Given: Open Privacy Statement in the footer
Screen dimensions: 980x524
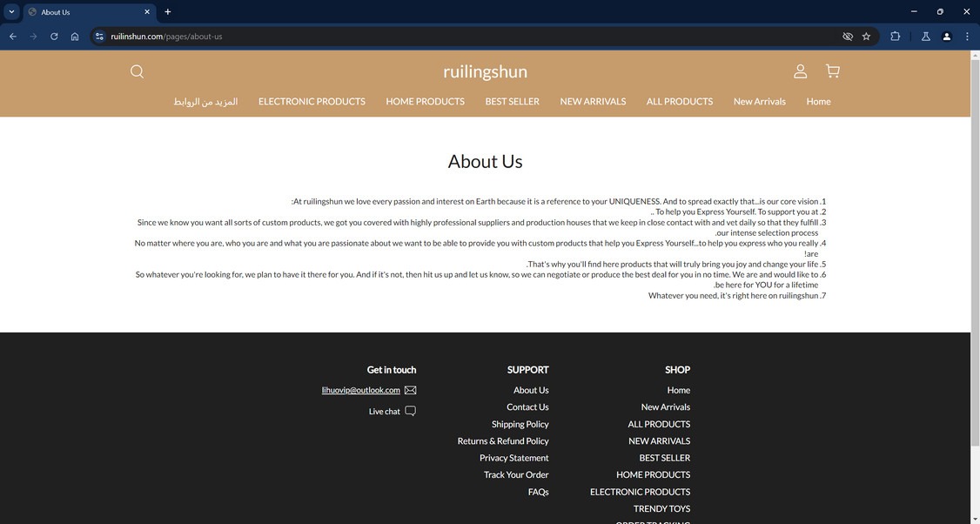Looking at the screenshot, I should [x=513, y=458].
